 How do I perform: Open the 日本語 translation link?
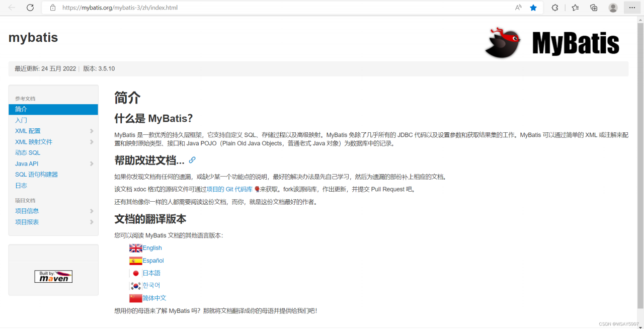tap(151, 273)
